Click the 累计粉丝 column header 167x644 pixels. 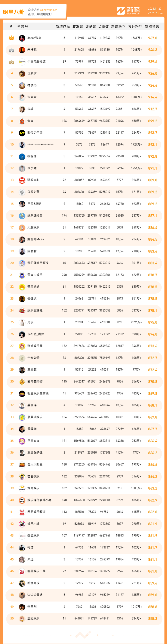(x=135, y=26)
